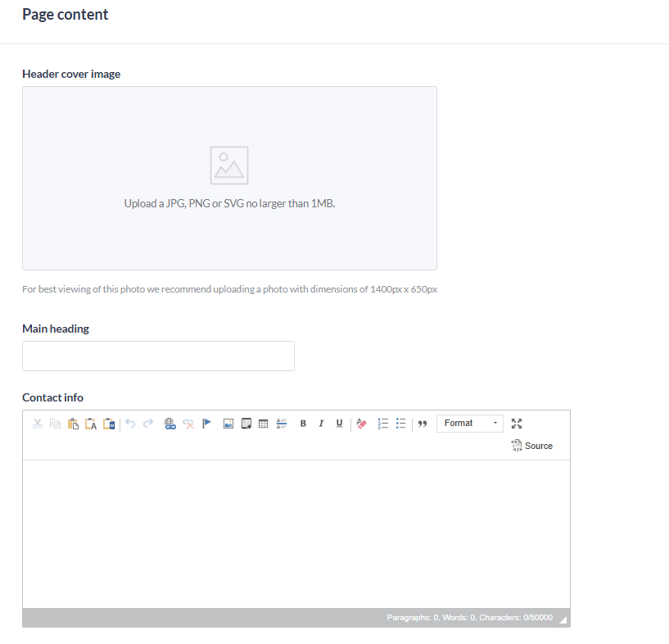
Task: Toggle bulleted list
Action: (400, 424)
